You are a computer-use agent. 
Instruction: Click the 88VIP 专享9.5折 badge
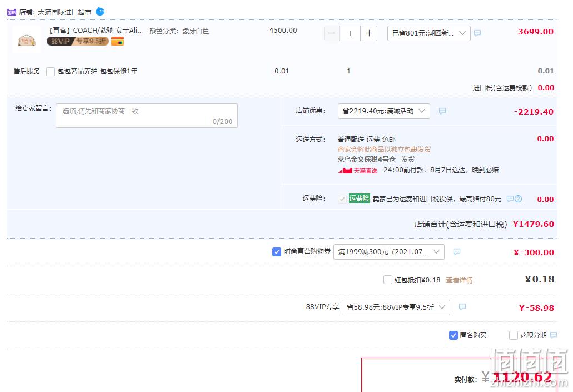tap(77, 41)
